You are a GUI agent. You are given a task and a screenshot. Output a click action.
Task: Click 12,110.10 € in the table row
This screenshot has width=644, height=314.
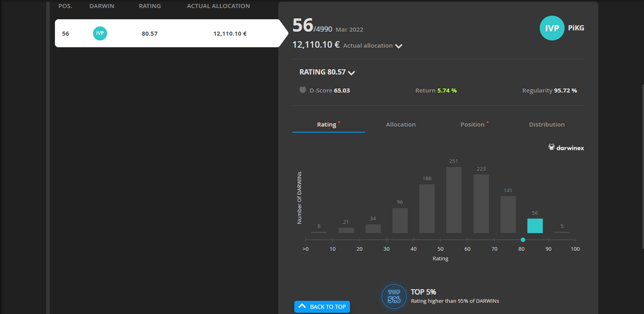click(x=230, y=33)
